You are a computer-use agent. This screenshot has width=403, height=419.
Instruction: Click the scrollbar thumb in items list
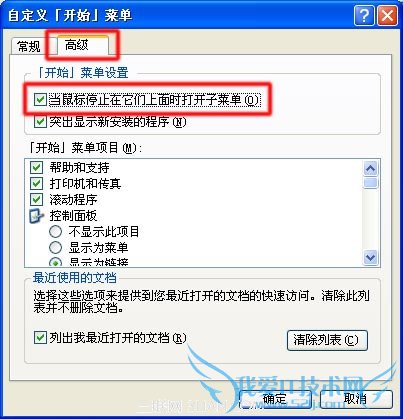(370, 183)
